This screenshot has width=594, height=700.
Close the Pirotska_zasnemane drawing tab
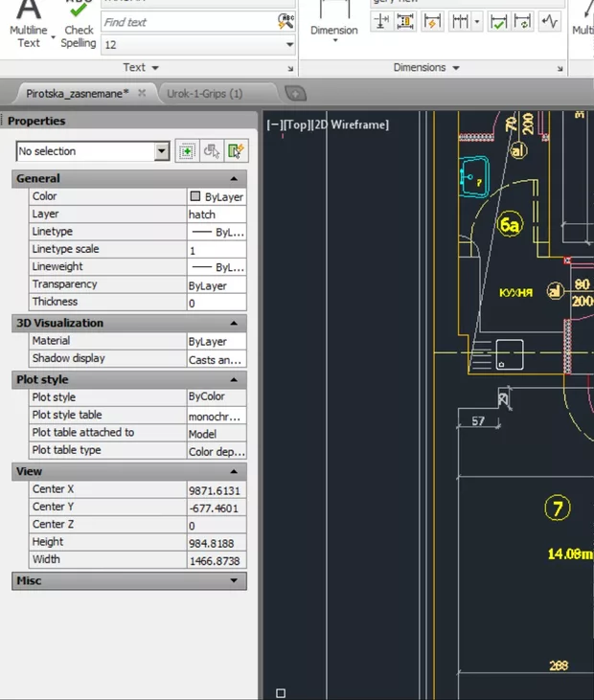click(142, 93)
